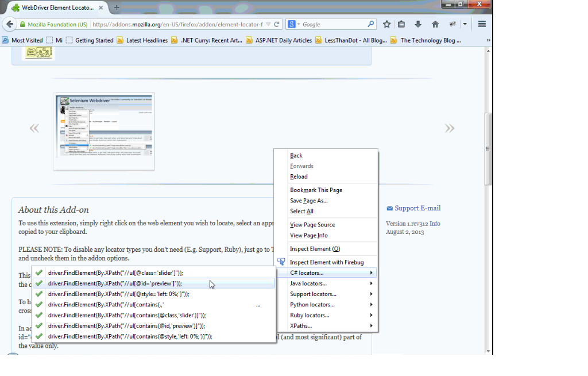Choose Select All in context menu
Screen dimensions: 588x376
326,211
